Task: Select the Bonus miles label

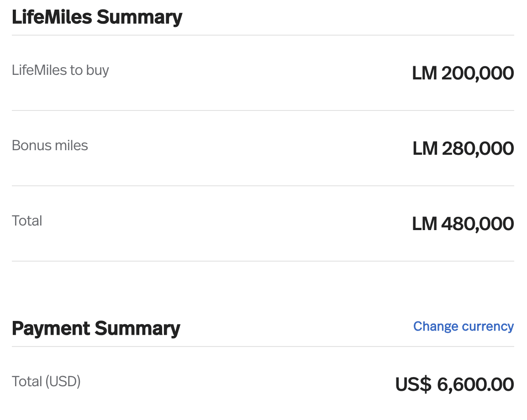Action: pyautogui.click(x=50, y=146)
